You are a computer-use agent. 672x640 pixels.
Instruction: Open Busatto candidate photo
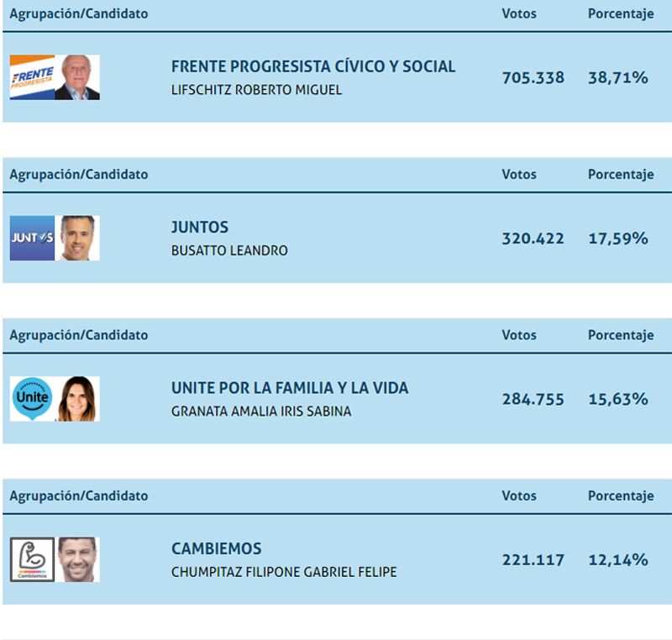click(77, 239)
